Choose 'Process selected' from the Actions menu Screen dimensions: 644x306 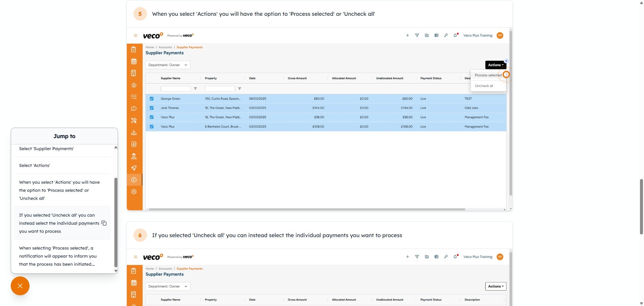coord(488,75)
